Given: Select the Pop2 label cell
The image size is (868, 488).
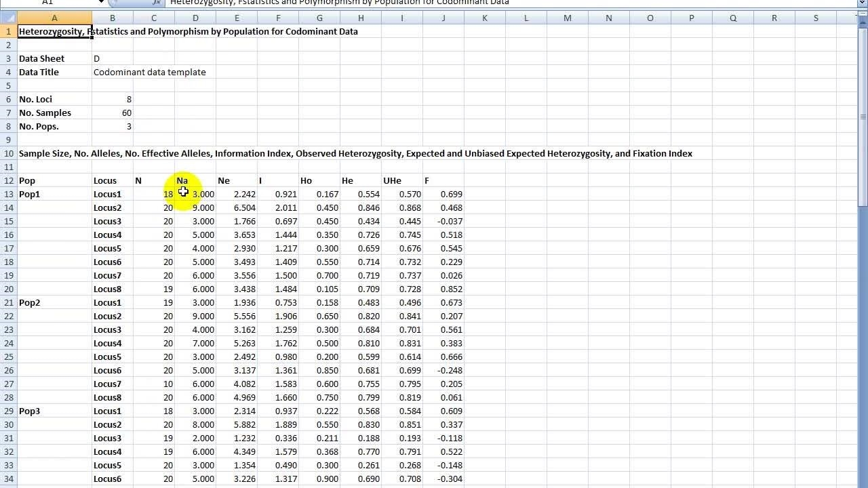Looking at the screenshot, I should point(54,302).
